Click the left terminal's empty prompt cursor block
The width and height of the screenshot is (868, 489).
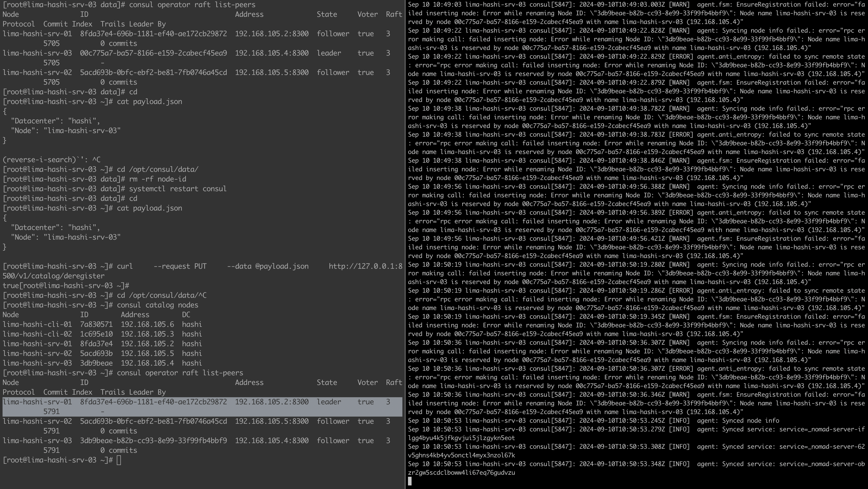pyautogui.click(x=119, y=460)
